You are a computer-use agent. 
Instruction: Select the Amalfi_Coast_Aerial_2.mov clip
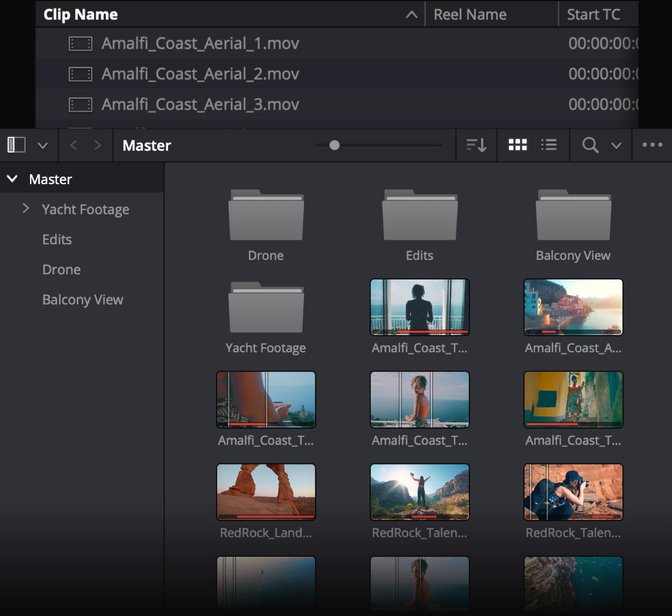[201, 74]
